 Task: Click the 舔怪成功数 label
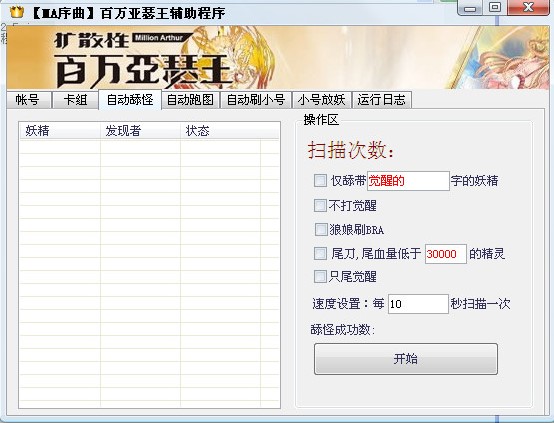342,330
